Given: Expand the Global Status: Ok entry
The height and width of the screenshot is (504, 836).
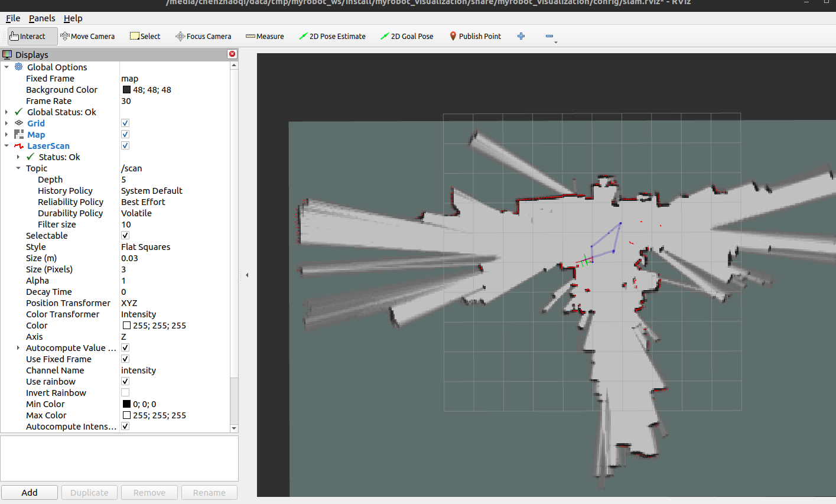Looking at the screenshot, I should [6, 112].
